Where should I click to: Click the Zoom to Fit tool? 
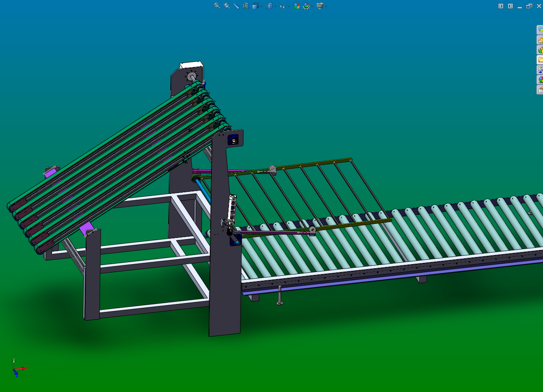[x=217, y=6]
